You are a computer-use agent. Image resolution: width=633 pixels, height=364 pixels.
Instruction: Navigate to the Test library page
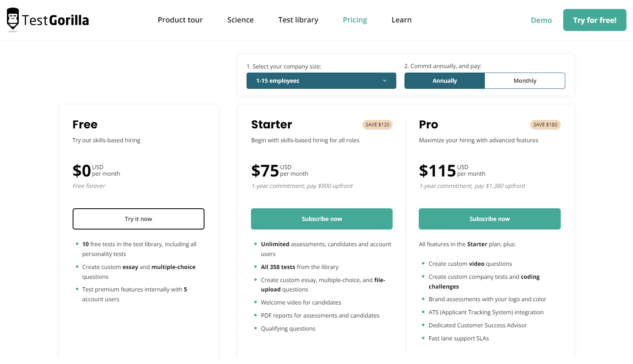[x=298, y=20]
